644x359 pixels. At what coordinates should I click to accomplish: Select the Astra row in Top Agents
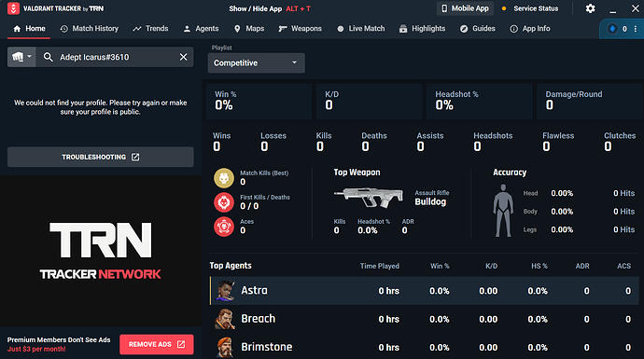click(x=425, y=291)
